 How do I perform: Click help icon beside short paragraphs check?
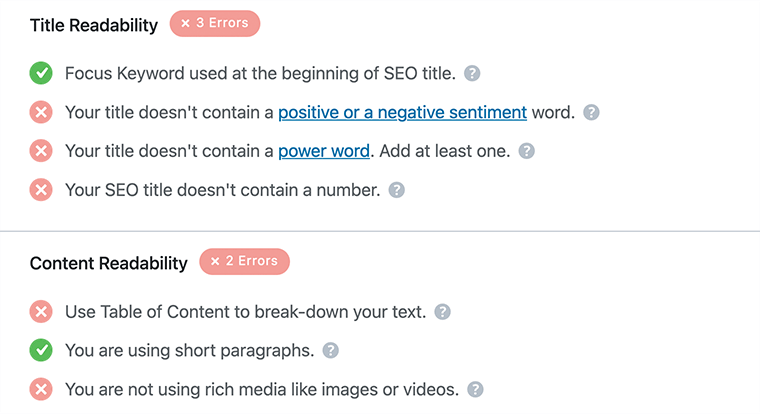(330, 350)
